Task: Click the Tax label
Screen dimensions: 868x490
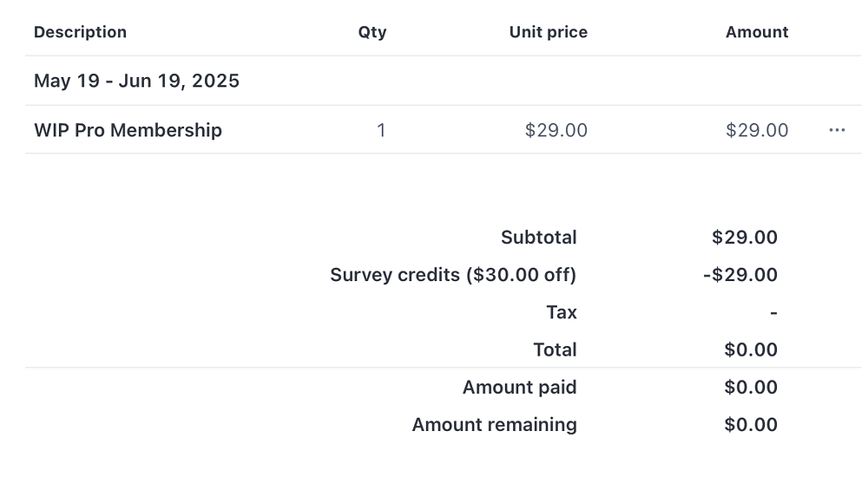Action: 562,312
